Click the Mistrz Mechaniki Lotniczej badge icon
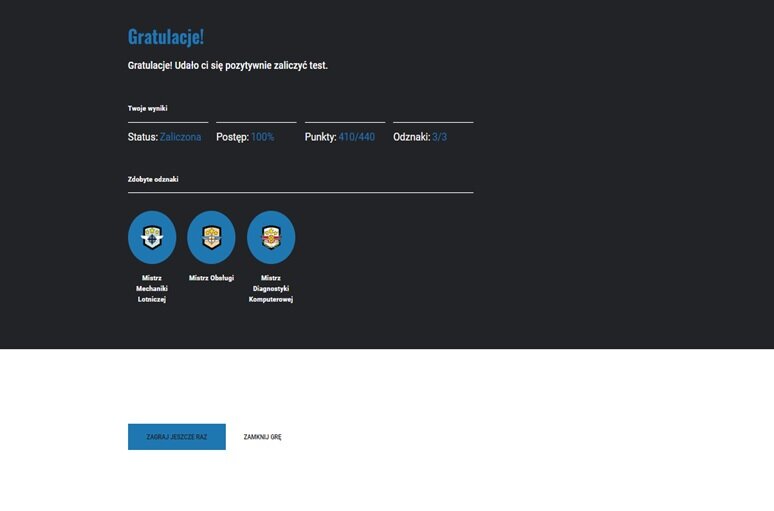This screenshot has height=511, width=774. tap(152, 237)
